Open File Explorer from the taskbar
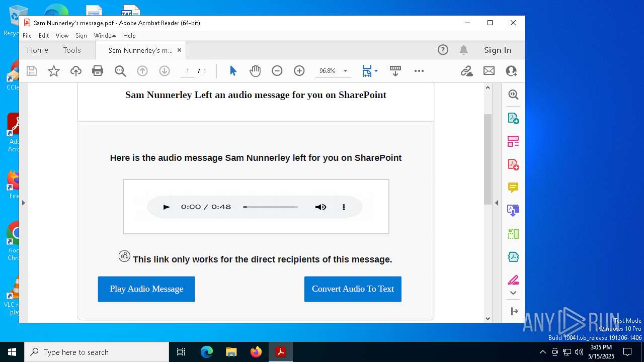 [x=231, y=352]
